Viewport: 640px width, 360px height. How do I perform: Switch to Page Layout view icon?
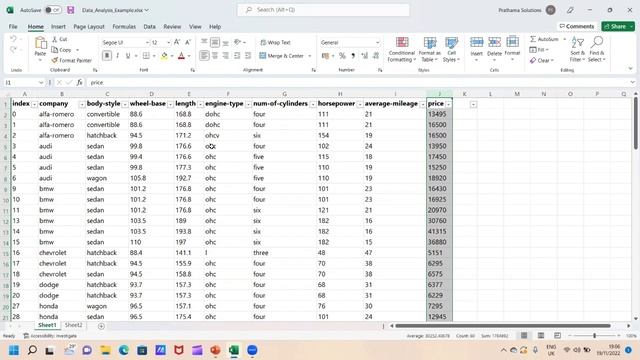coord(541,336)
